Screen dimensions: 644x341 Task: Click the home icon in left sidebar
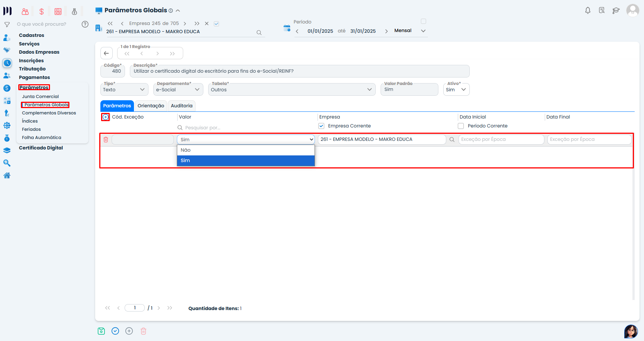pyautogui.click(x=7, y=176)
